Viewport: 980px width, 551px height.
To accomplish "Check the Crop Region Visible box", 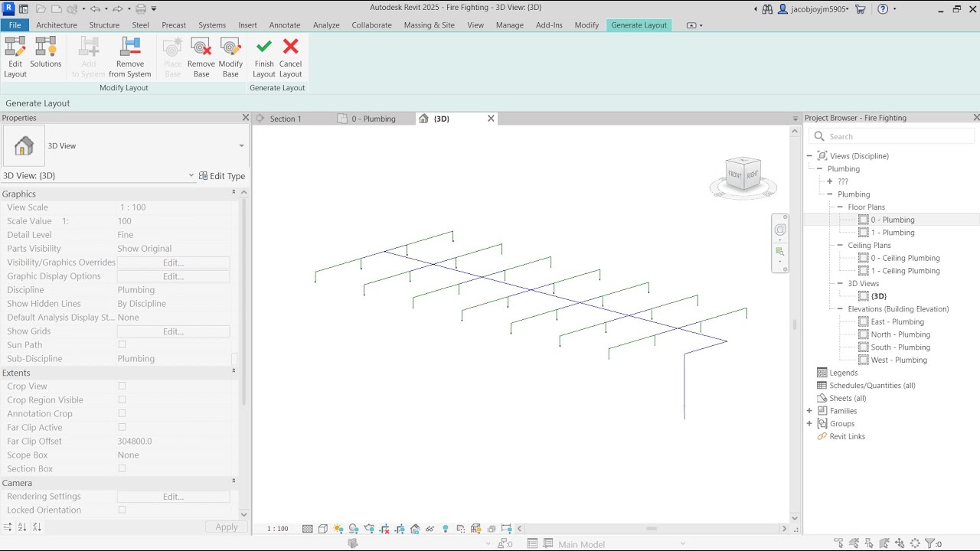I will tap(122, 400).
